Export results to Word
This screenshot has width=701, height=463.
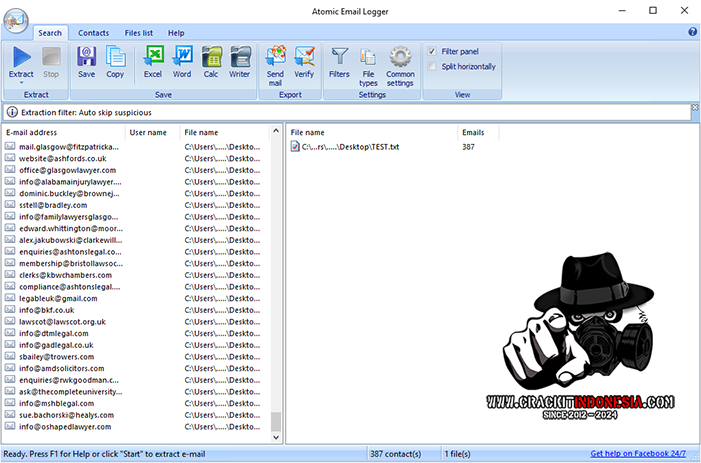tap(182, 57)
